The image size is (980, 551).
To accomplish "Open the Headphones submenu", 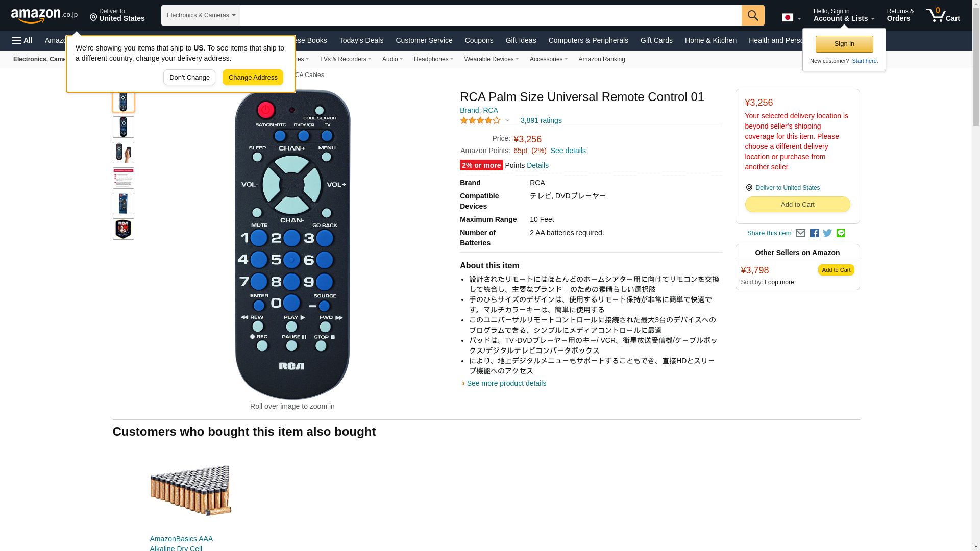I will point(433,59).
